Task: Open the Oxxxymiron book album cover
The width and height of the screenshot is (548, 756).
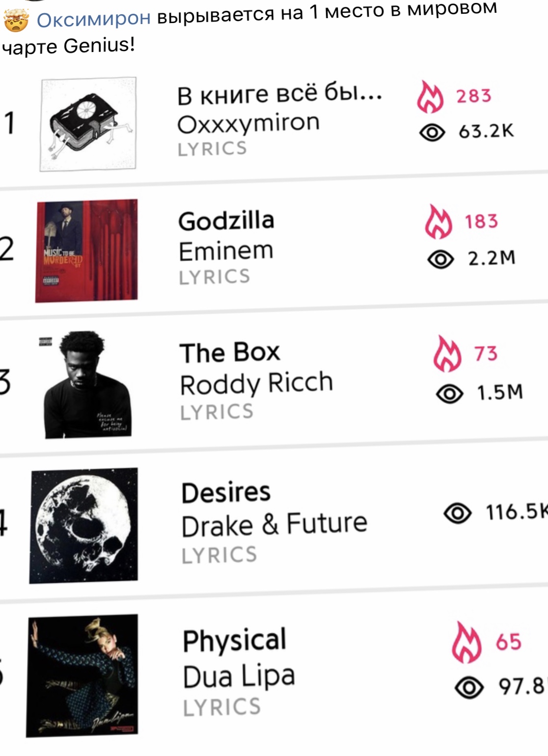Action: click(x=88, y=124)
